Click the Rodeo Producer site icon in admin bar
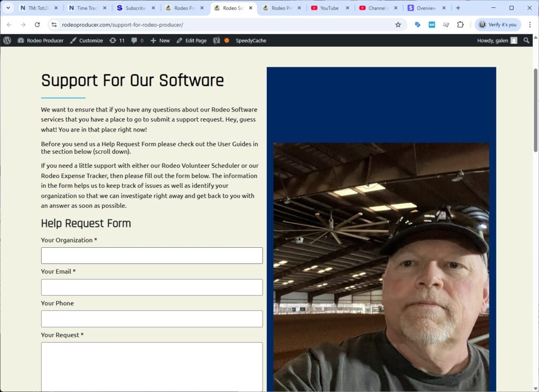 click(21, 40)
